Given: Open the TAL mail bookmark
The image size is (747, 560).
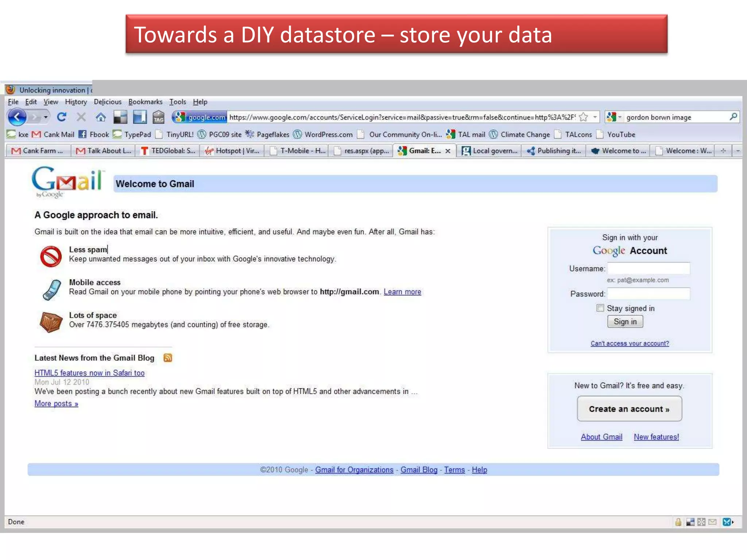Looking at the screenshot, I should pyautogui.click(x=466, y=135).
